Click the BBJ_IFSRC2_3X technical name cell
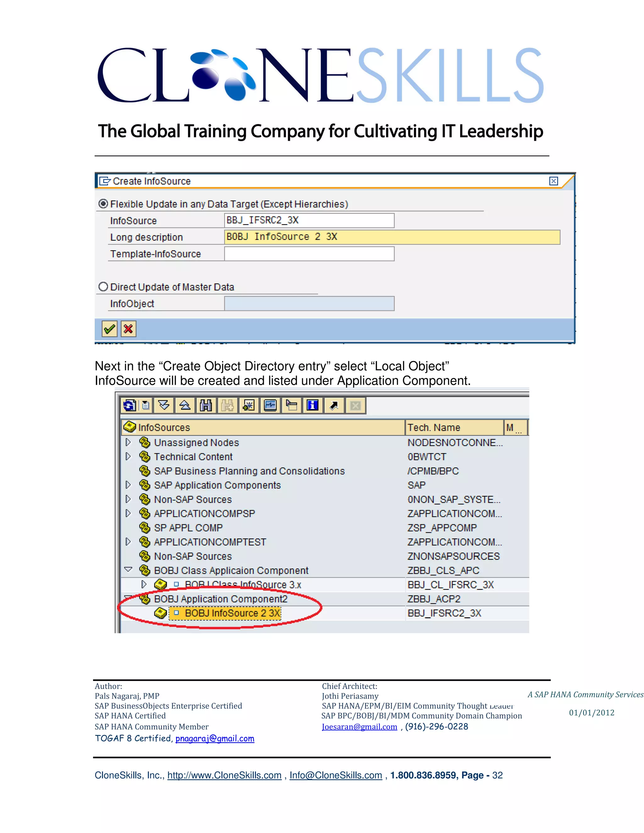644x833 pixels. [444, 613]
